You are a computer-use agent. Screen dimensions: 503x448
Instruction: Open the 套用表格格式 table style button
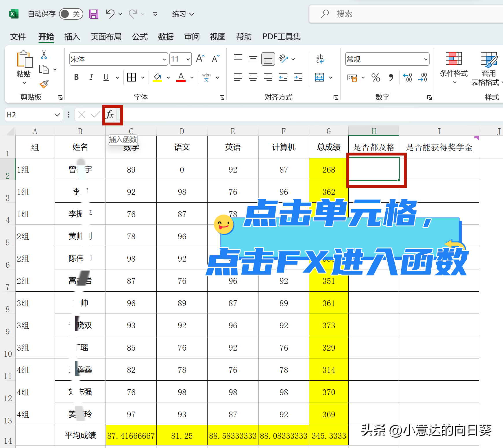(x=488, y=69)
